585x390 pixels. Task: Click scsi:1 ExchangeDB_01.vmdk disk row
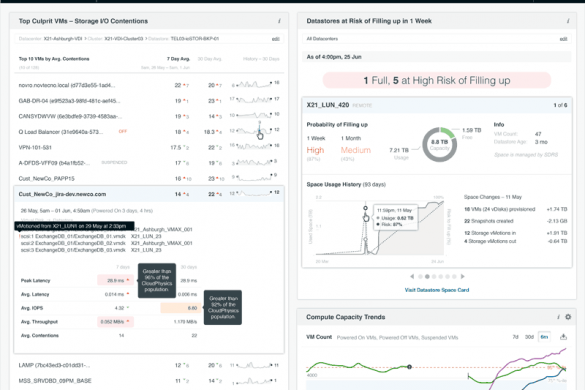(x=91, y=236)
